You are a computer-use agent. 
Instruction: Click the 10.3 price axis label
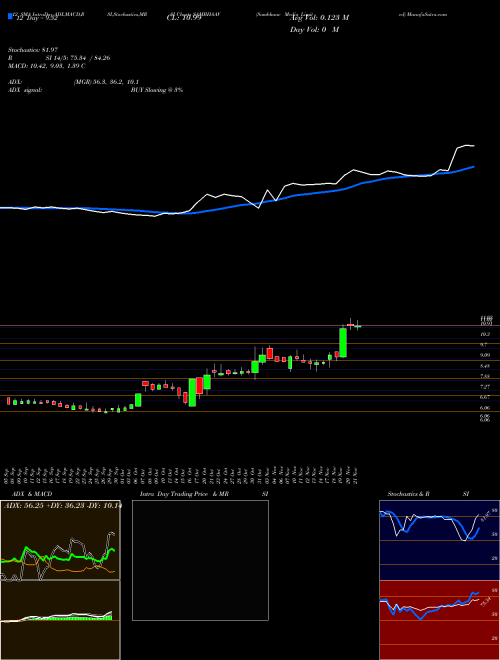click(485, 335)
